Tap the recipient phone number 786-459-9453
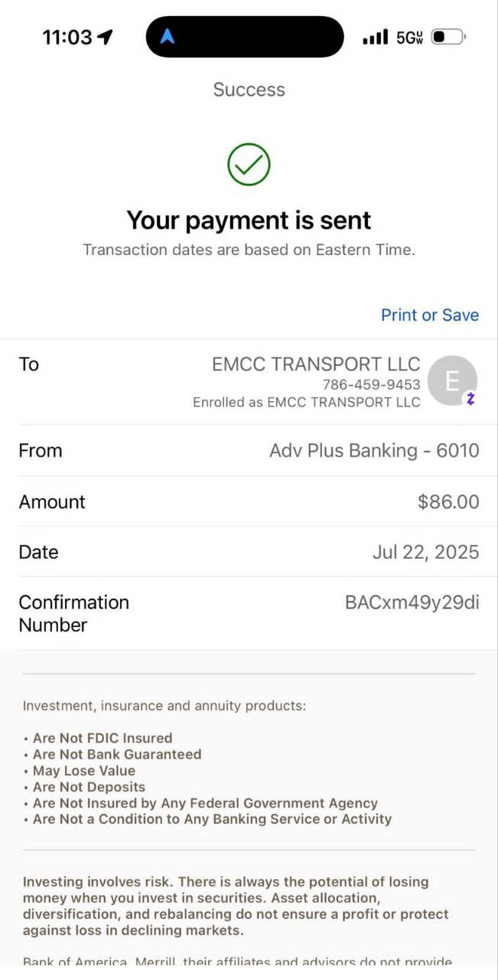Image resolution: width=498 pixels, height=980 pixels. 371,384
